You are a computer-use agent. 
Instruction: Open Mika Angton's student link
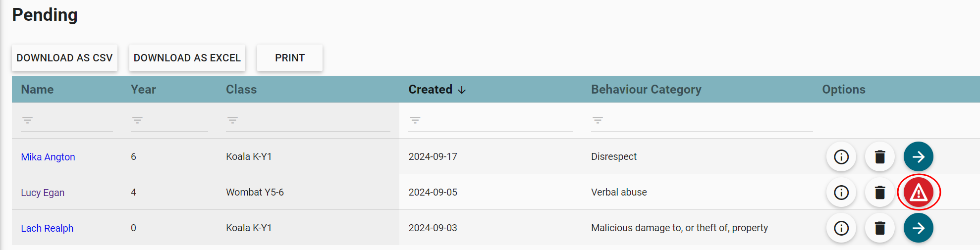[x=48, y=157]
